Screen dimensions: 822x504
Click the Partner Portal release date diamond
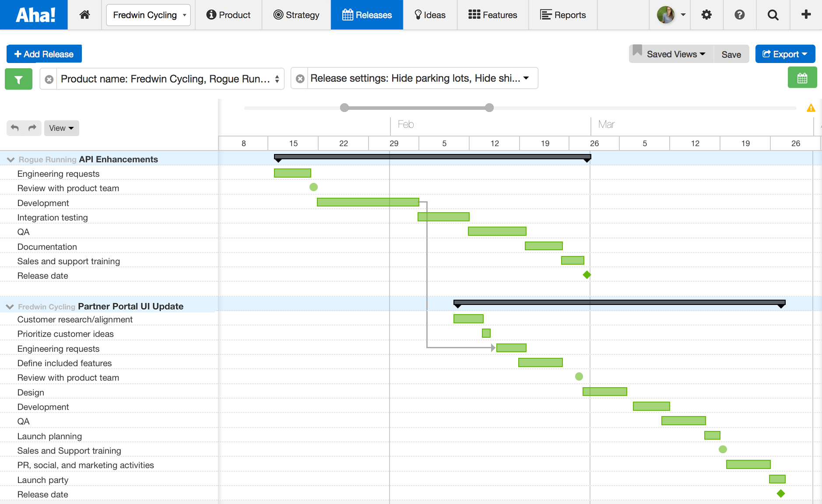click(x=781, y=493)
